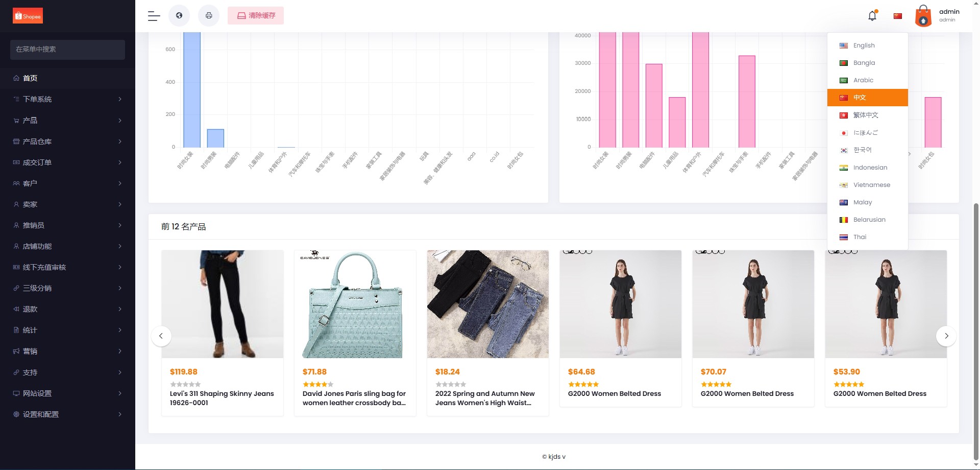Click the home icon beside 首页
This screenshot has height=470, width=980.
[x=16, y=78]
